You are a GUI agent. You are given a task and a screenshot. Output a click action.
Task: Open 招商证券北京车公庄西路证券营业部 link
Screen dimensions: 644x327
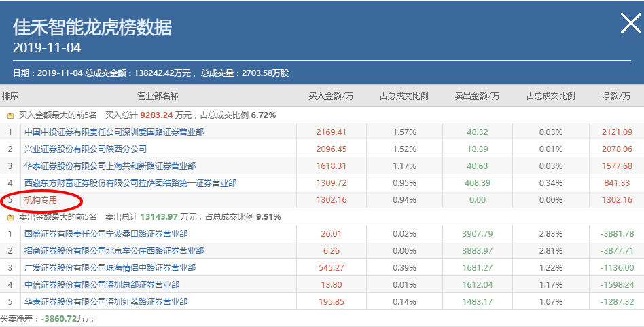click(x=114, y=251)
